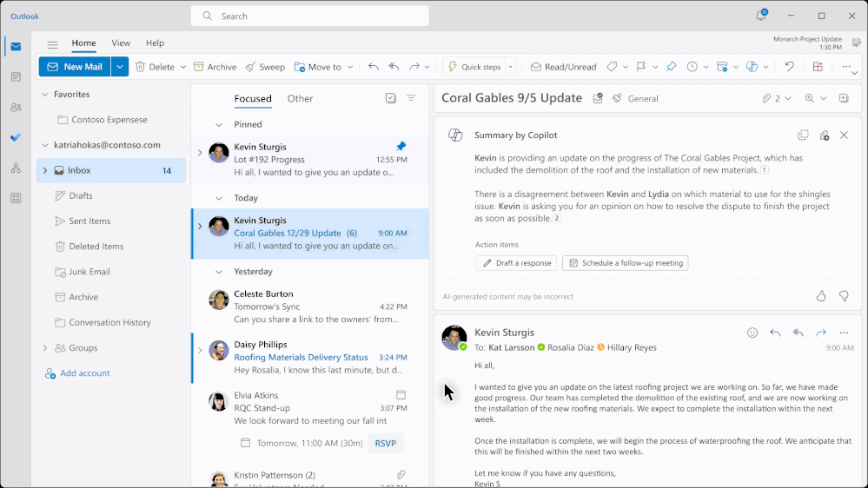868x488 pixels.
Task: Click RSVP for RQC Stand-up
Action: tap(386, 443)
